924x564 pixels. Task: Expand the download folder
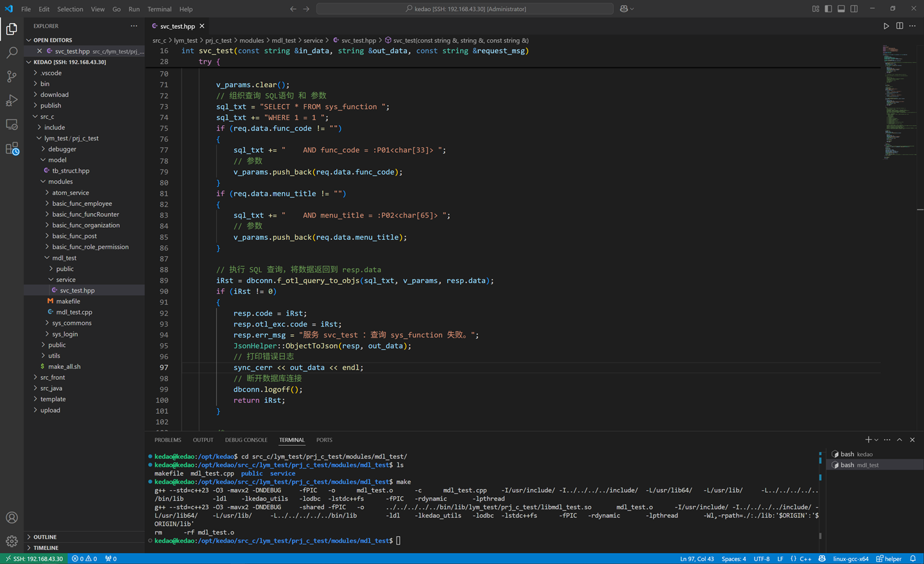[x=84, y=95]
